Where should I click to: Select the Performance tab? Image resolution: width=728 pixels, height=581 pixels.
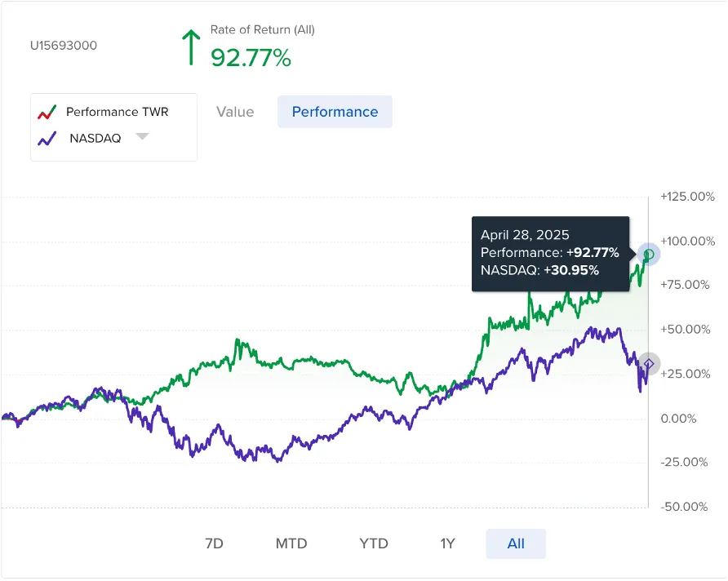[x=335, y=112]
